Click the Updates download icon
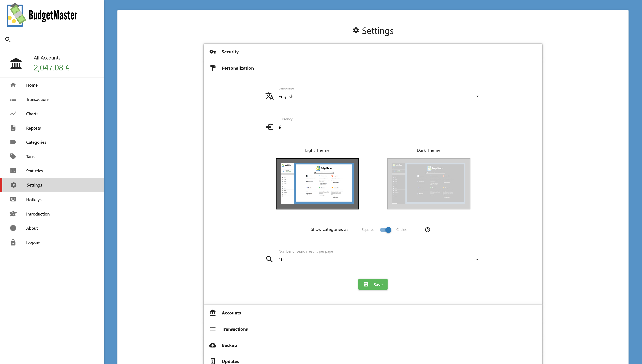The image size is (642, 364). (213, 361)
